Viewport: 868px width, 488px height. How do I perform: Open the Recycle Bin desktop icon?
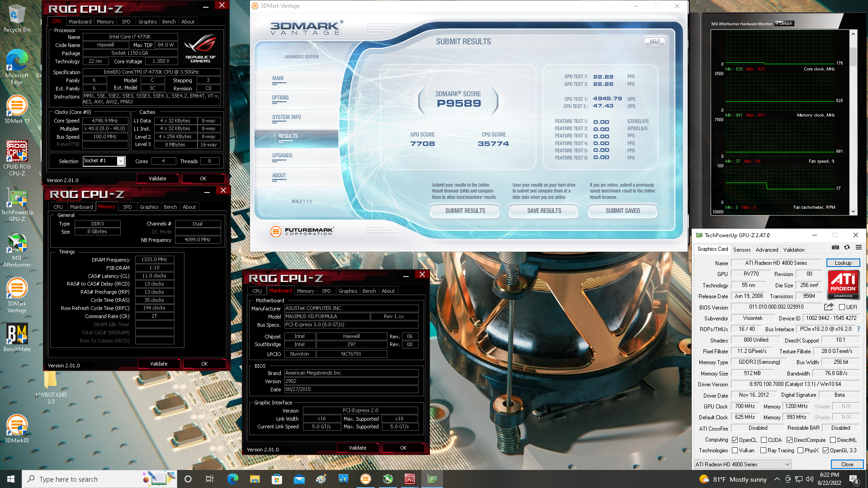[17, 19]
